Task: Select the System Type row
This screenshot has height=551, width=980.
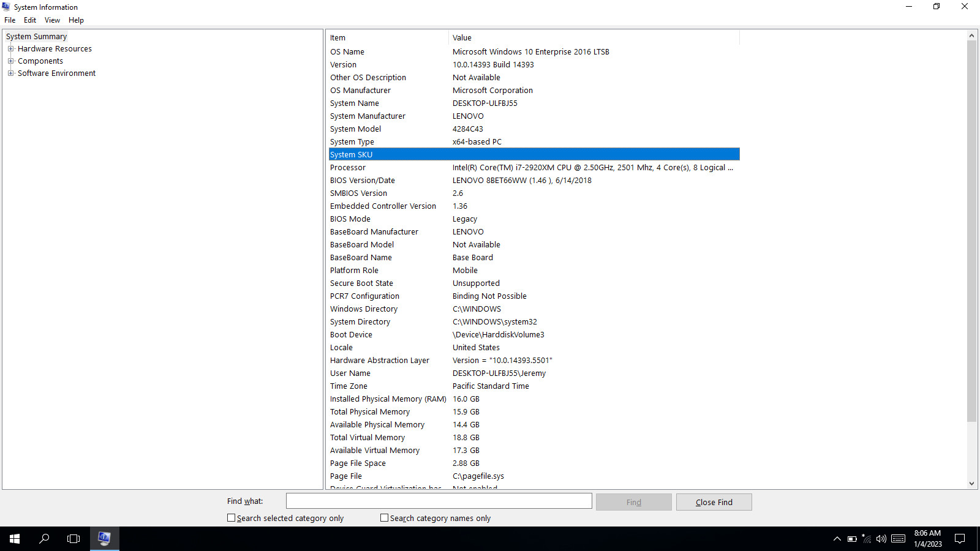Action: (534, 142)
